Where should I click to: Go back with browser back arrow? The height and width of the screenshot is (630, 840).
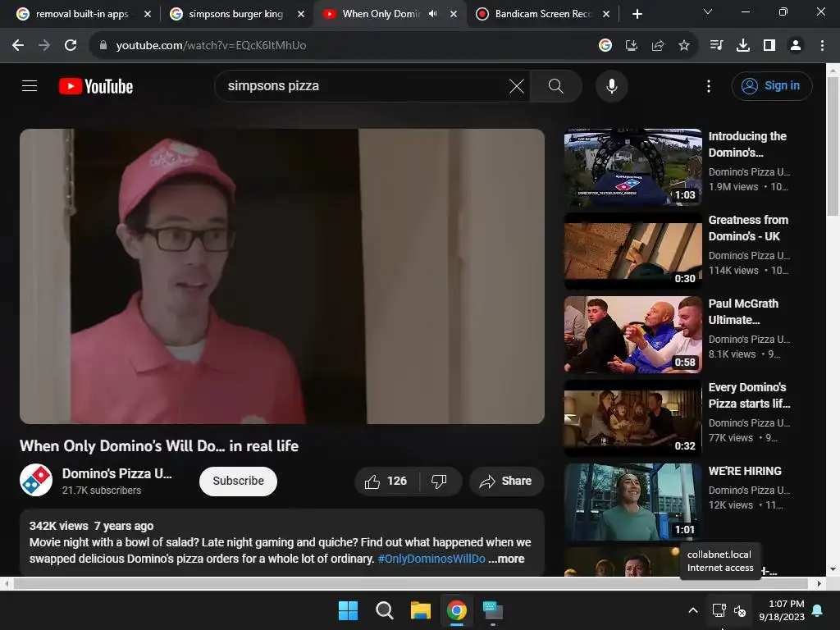click(x=18, y=46)
